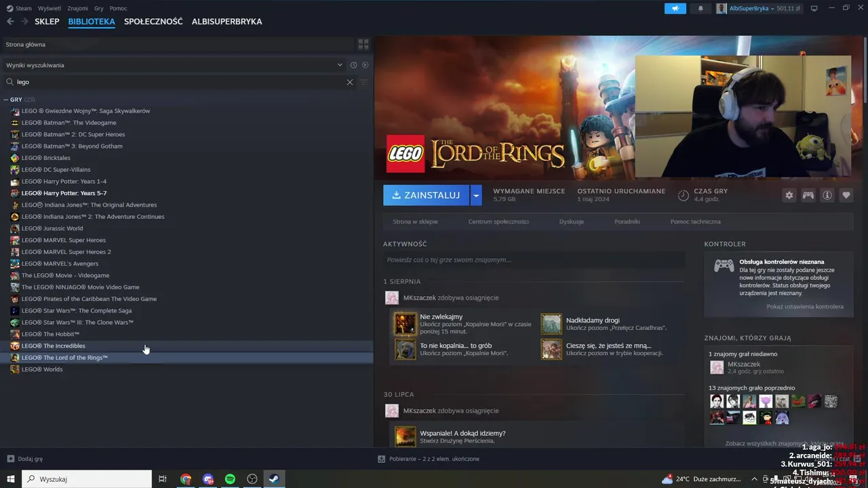Viewport: 868px width, 488px height.
Task: Add game to favorites heart
Action: [846, 195]
